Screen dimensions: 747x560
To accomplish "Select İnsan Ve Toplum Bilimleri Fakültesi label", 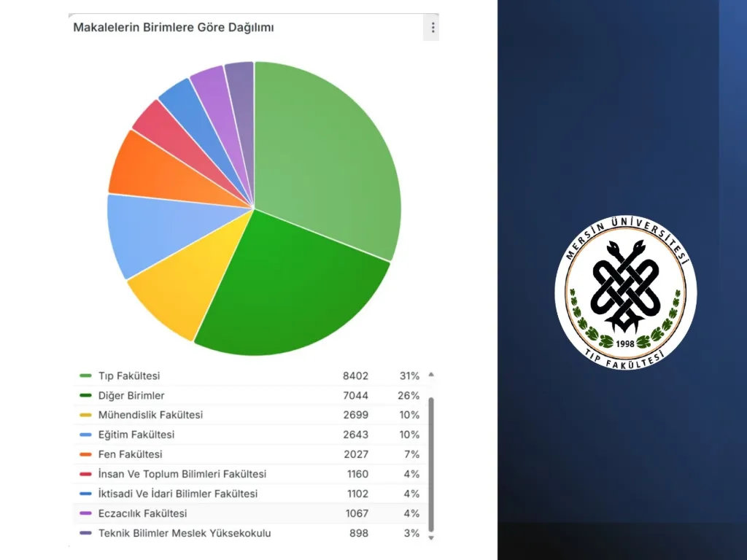I will click(182, 474).
